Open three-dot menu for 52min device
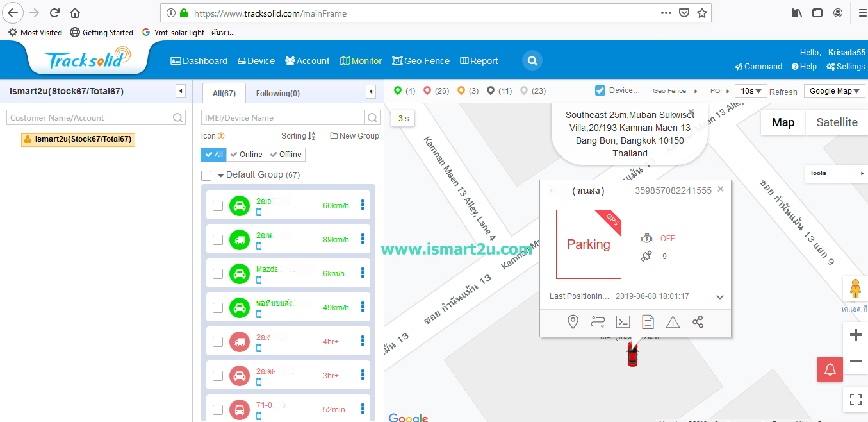Screen dimensions: 868x422 pyautogui.click(x=363, y=409)
